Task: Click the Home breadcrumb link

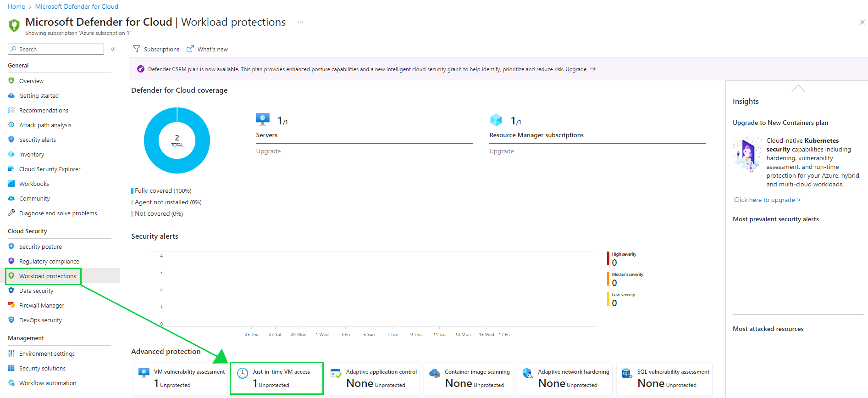Action: pos(17,6)
